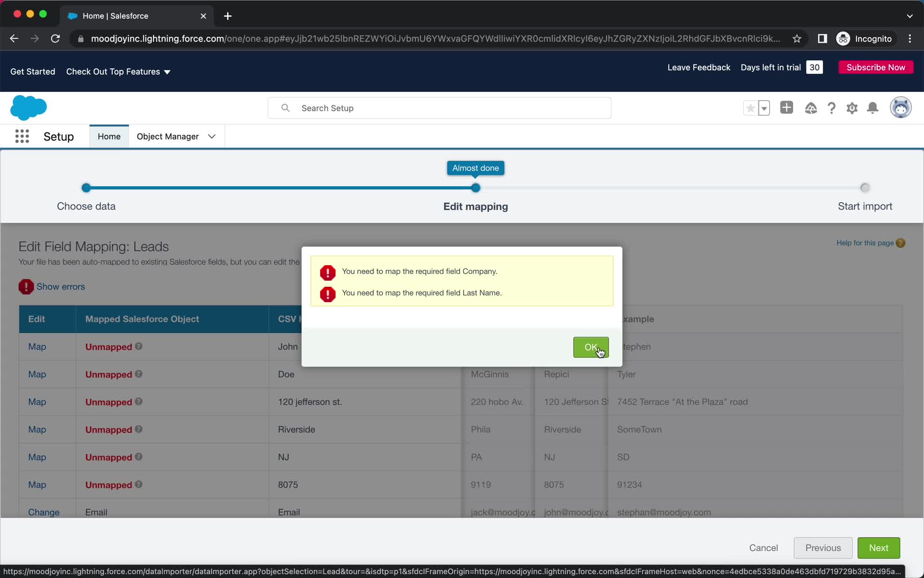This screenshot has height=578, width=924.
Task: Click help icon beside Unmapped in 120 jefferson row
Action: tap(139, 401)
